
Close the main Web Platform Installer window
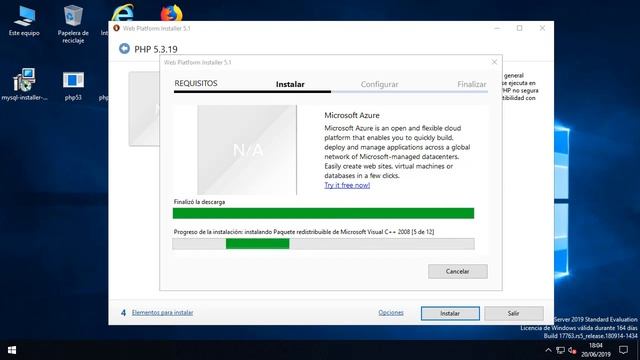542,28
